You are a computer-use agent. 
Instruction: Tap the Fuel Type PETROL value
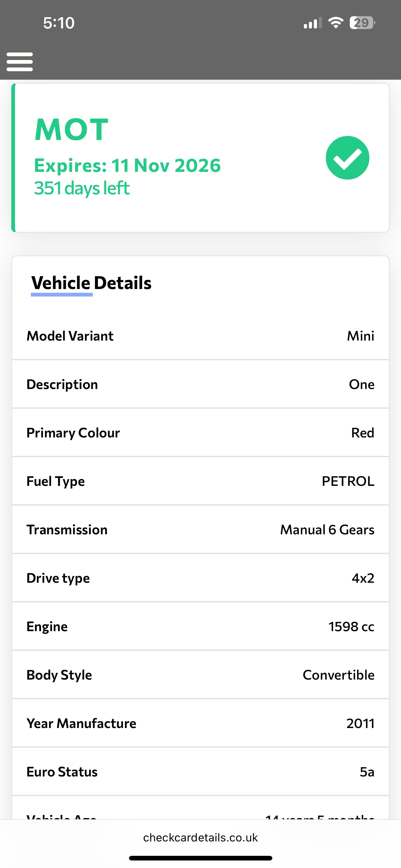tap(348, 481)
